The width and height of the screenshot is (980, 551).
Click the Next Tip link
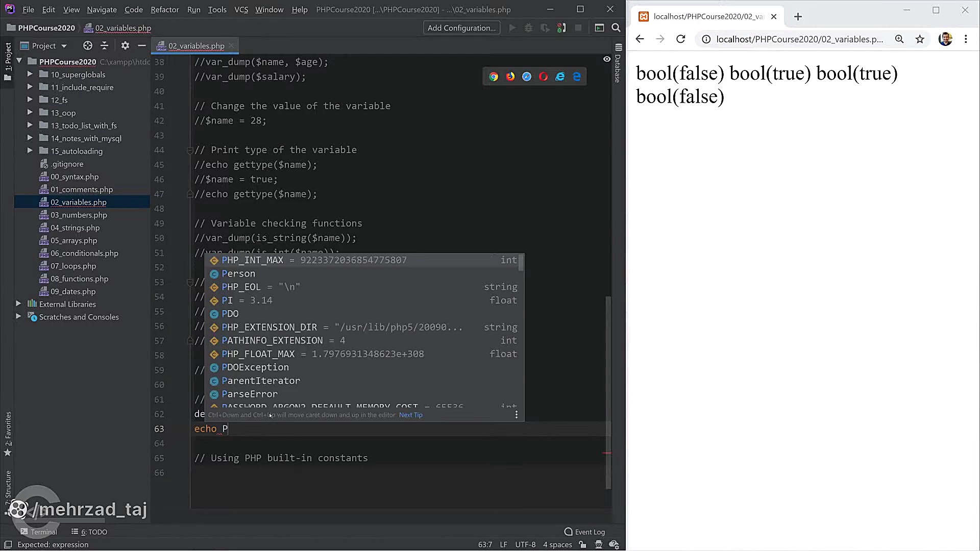coord(410,415)
